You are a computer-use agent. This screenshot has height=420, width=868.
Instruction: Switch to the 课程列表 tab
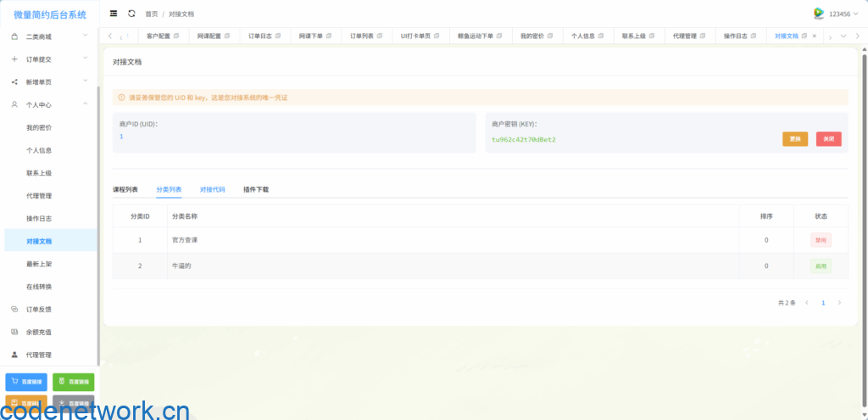pos(125,189)
